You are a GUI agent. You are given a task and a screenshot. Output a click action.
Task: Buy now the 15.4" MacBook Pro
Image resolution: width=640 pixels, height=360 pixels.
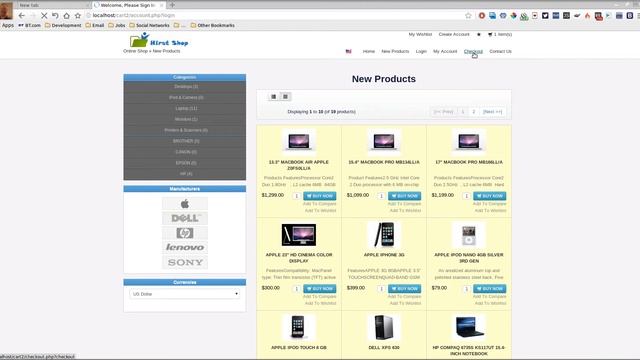coord(404,196)
